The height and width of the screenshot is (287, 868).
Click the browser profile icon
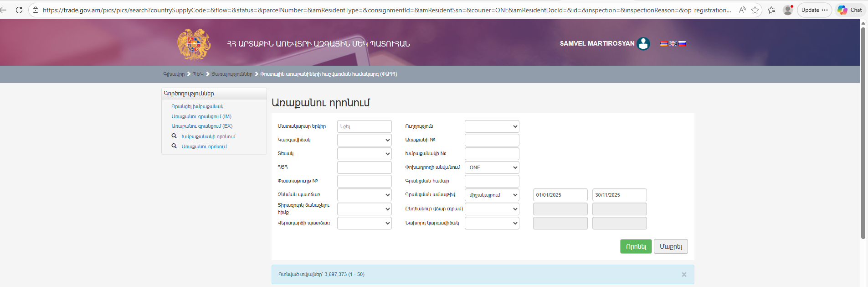(x=787, y=10)
